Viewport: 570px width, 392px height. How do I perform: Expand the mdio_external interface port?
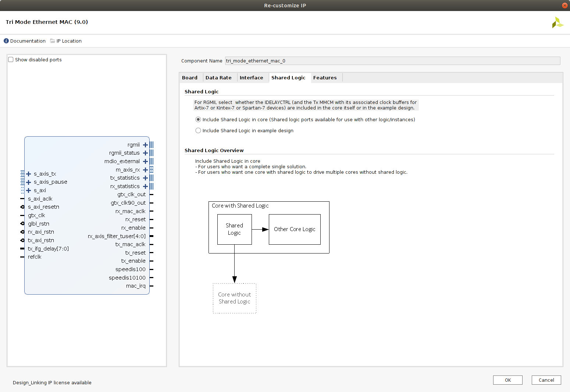pos(145,161)
